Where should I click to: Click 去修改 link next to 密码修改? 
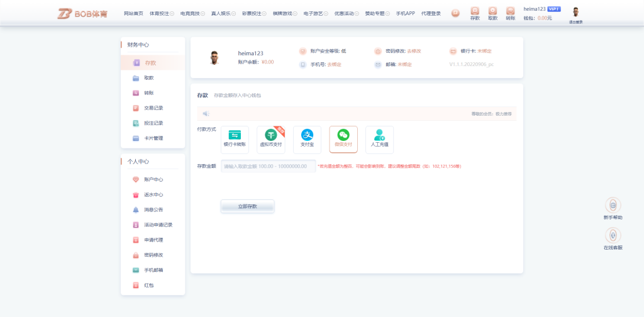[414, 51]
